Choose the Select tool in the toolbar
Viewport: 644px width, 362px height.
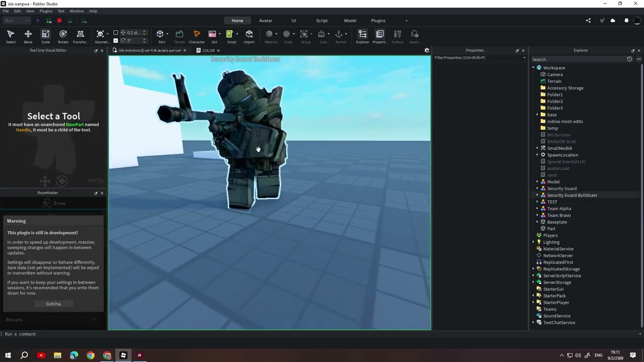tap(11, 36)
